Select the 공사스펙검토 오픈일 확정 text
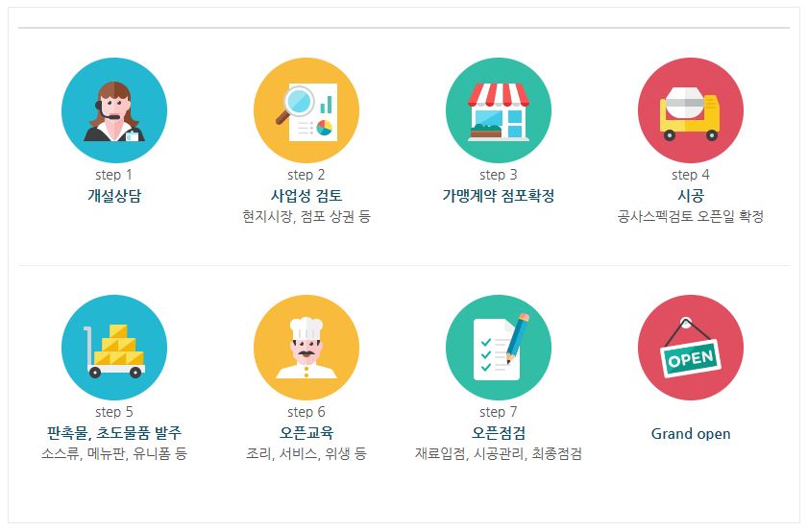The width and height of the screenshot is (808, 532). coord(691,217)
